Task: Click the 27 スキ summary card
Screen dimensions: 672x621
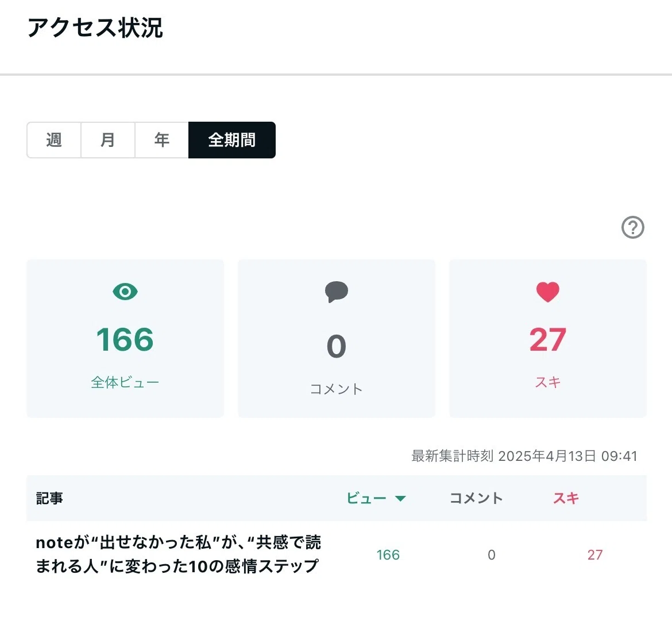Action: click(548, 339)
